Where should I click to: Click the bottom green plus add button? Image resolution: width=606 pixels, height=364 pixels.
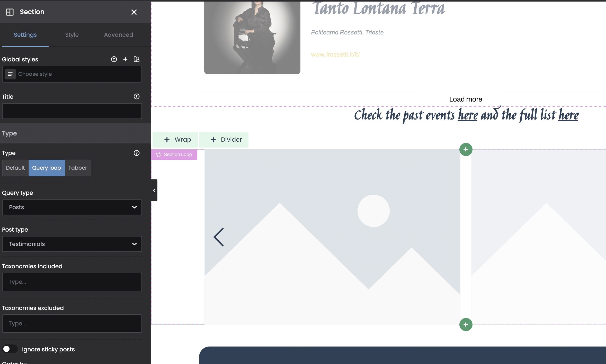[466, 325]
